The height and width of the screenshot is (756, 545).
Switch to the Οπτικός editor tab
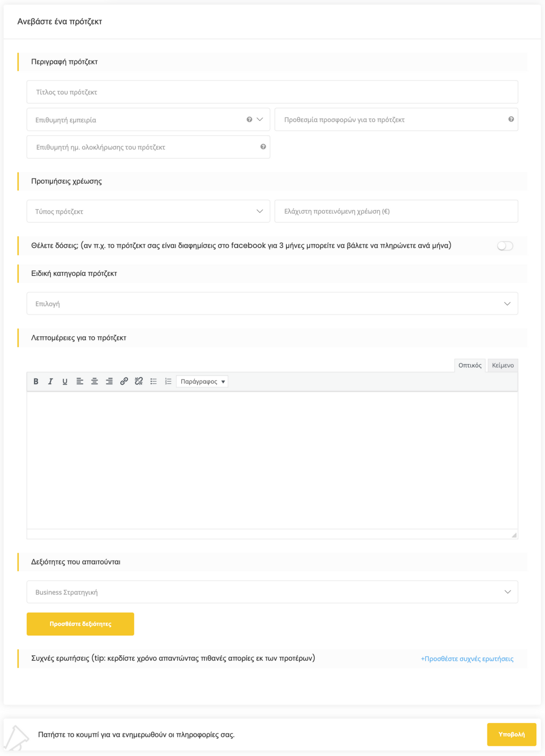(x=470, y=365)
